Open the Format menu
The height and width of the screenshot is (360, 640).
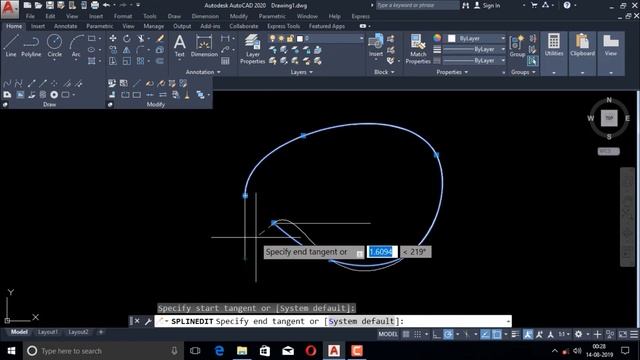click(x=123, y=16)
